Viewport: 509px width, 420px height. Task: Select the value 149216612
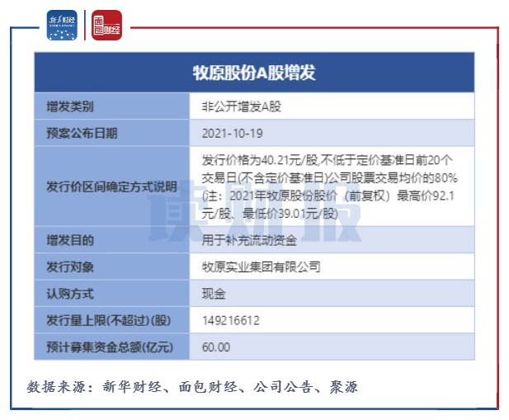coord(231,321)
